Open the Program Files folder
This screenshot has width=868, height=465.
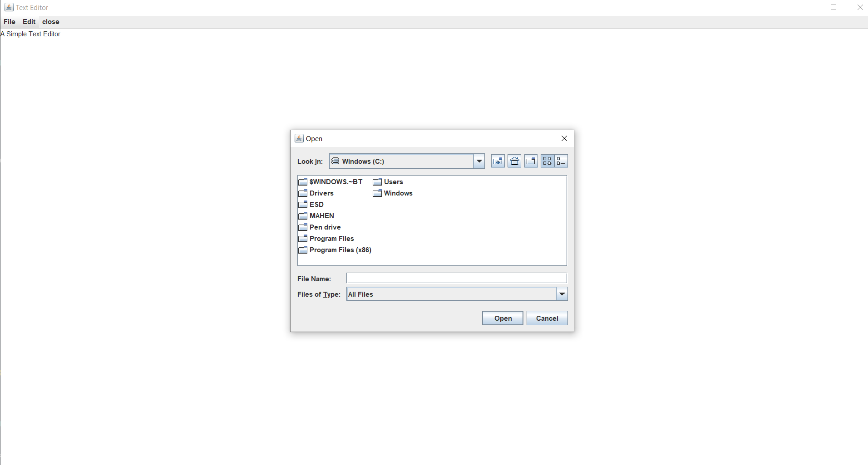(x=331, y=238)
